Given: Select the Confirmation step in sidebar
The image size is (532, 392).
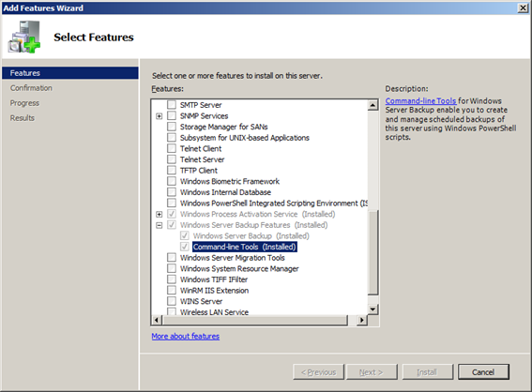Looking at the screenshot, I should click(x=31, y=88).
